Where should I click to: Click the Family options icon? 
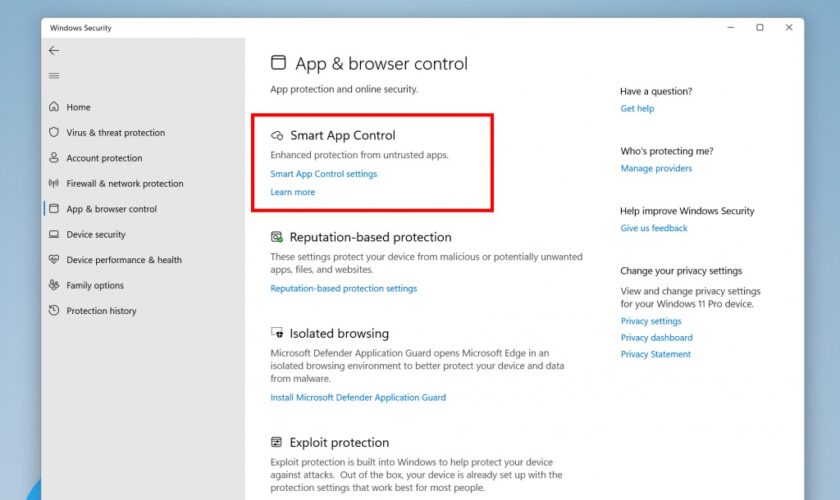(x=54, y=285)
